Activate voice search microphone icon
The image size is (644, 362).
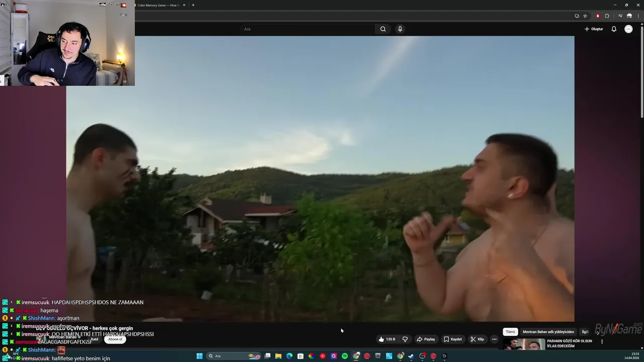(400, 29)
